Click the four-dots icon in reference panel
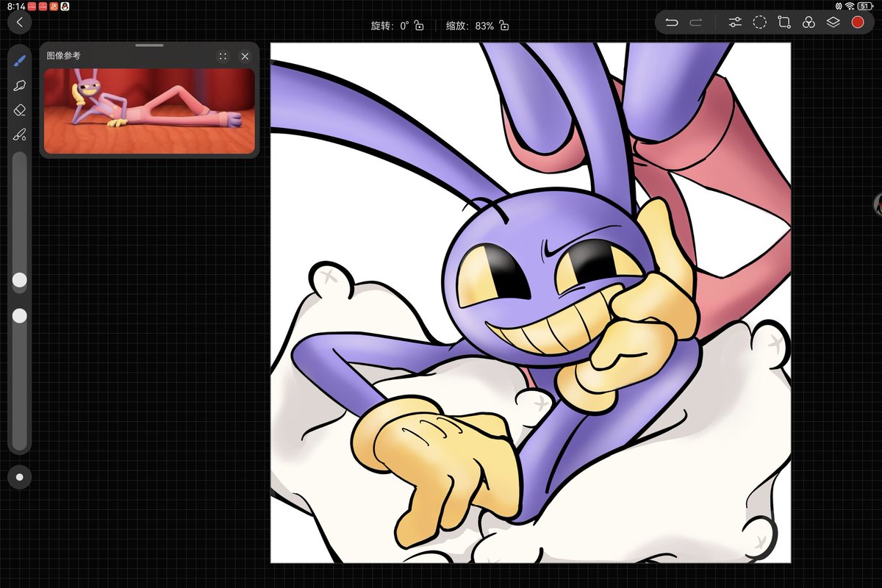 coord(223,56)
